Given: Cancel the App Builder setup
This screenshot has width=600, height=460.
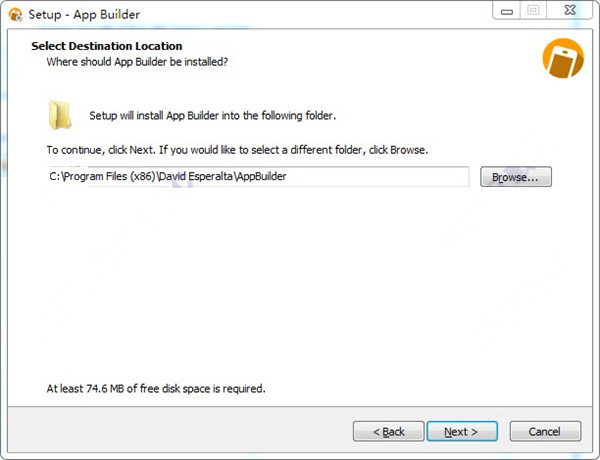Looking at the screenshot, I should [545, 431].
